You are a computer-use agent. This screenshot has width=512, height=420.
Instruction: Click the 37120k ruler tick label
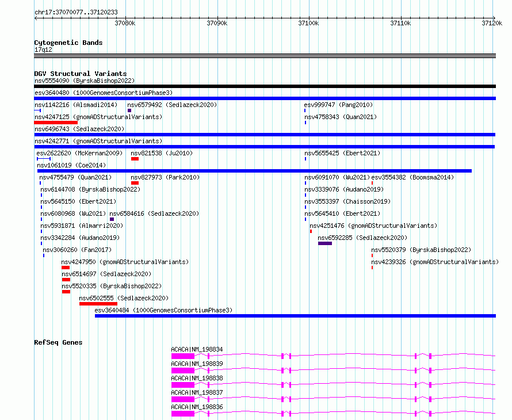(492, 23)
